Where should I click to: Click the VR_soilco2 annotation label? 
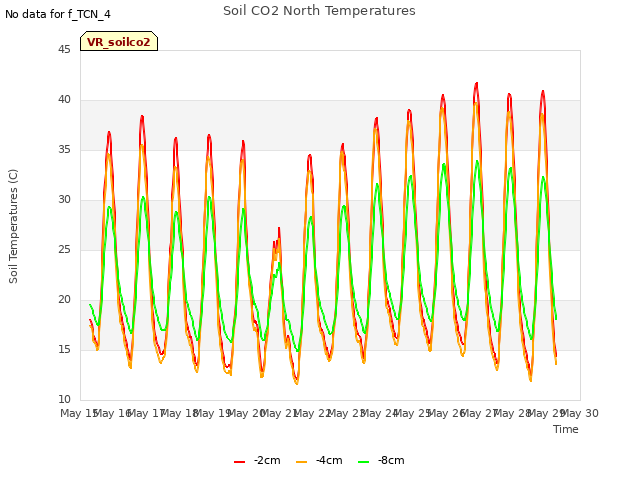tap(119, 41)
